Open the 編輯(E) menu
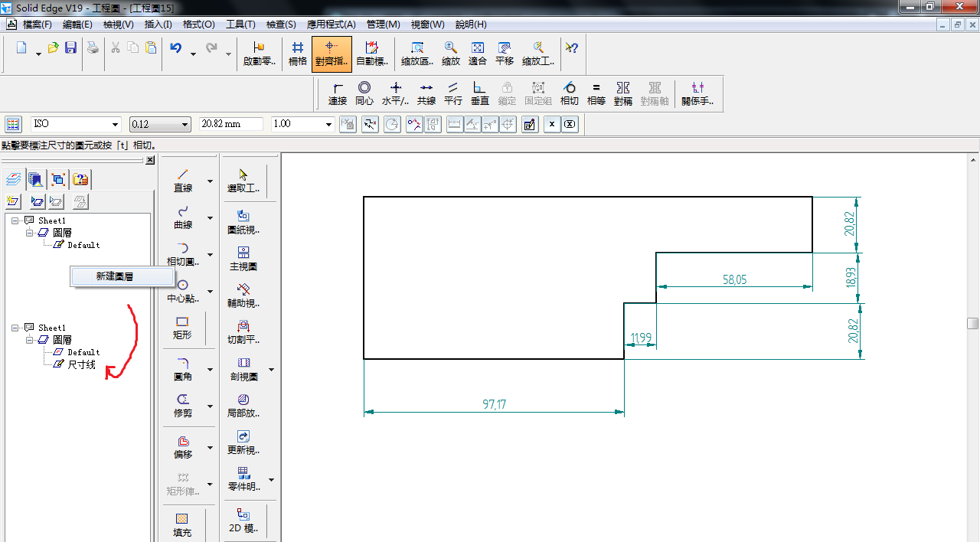The width and height of the screenshot is (980, 542). coord(77,24)
